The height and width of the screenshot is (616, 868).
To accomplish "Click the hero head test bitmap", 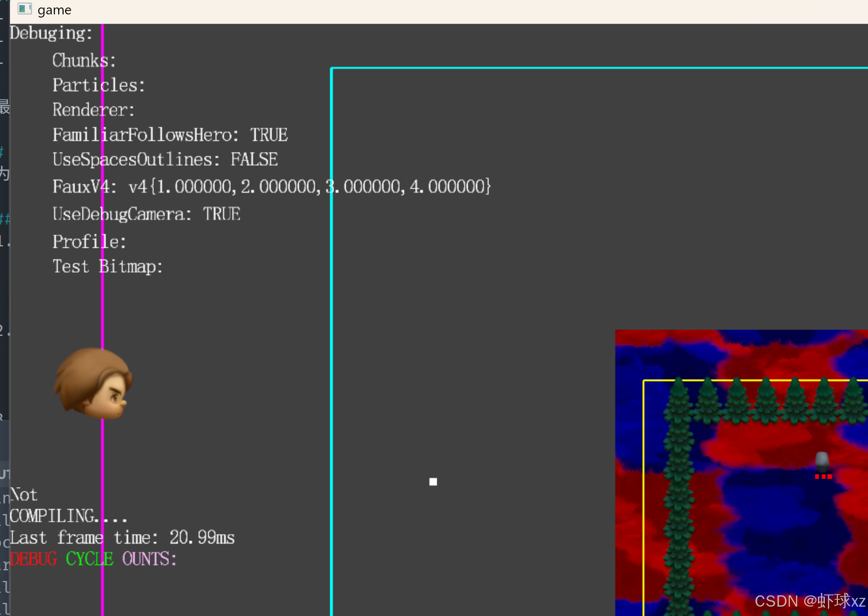I will tap(93, 383).
